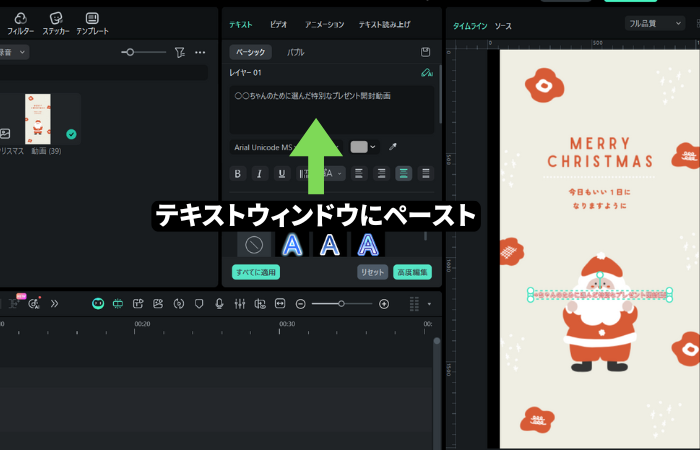700x450 pixels.
Task: Adjust the media thumbnail size slider
Action: click(130, 52)
